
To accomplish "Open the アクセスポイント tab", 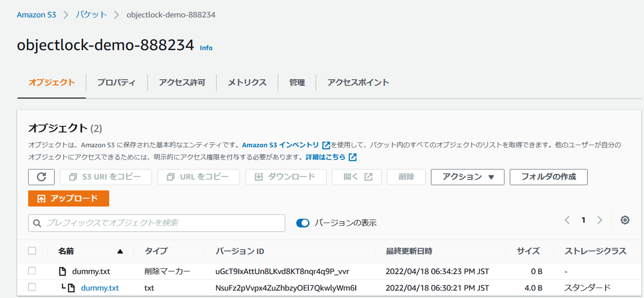I will point(358,83).
